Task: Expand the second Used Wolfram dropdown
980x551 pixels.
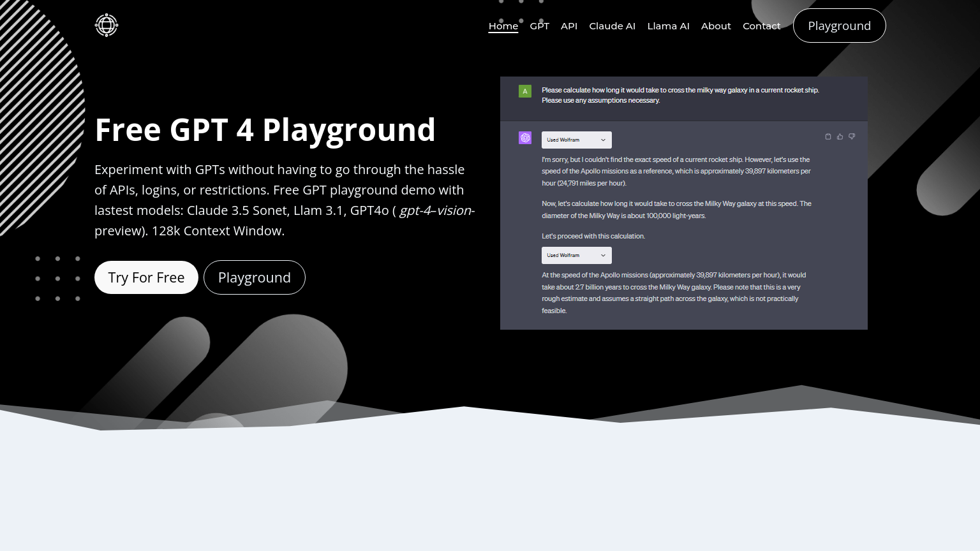Action: point(576,255)
